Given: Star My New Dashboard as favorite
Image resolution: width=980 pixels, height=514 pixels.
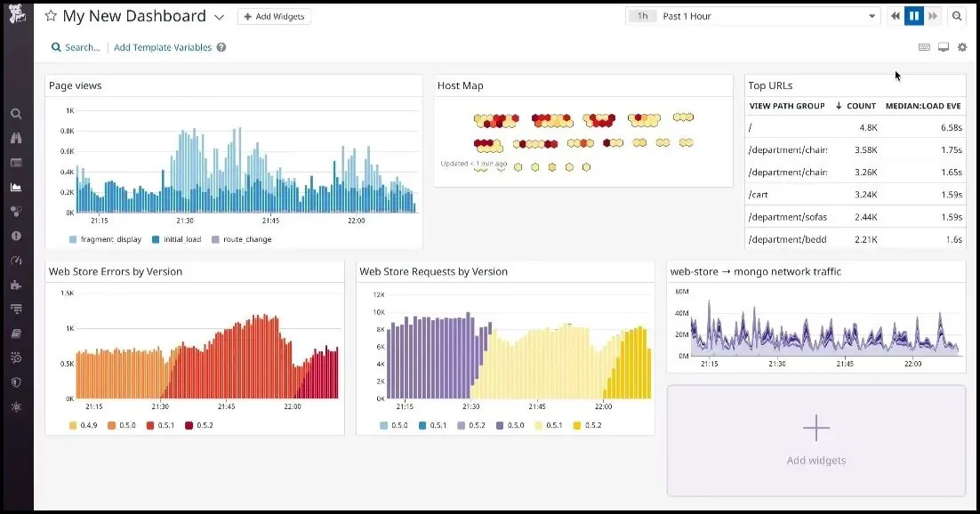Looking at the screenshot, I should pos(51,16).
